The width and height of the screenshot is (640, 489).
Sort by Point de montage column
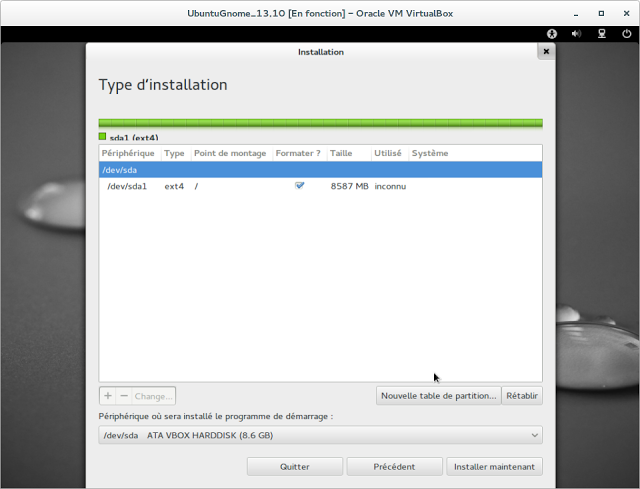pyautogui.click(x=230, y=153)
